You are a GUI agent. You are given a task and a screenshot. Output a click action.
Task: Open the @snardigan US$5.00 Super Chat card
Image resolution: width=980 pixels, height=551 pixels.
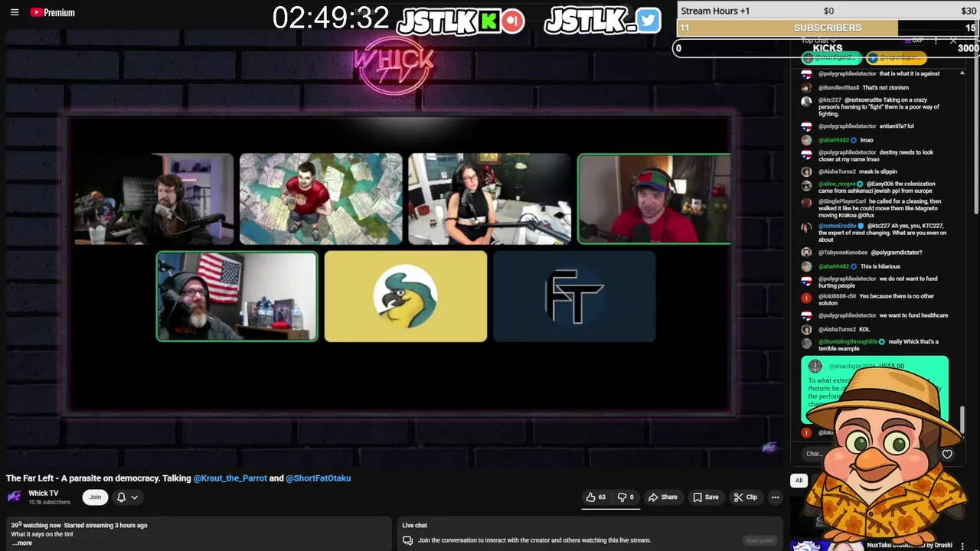point(874,390)
